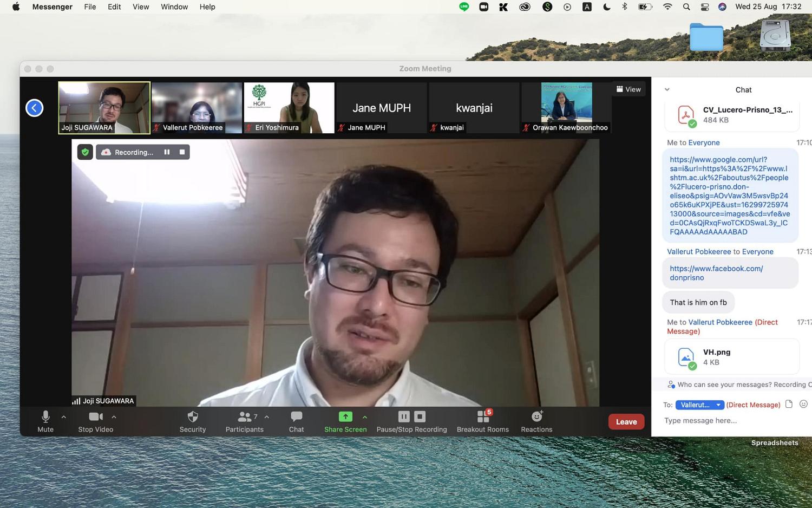The image size is (812, 508).
Task: Leave the meeting
Action: point(626,422)
